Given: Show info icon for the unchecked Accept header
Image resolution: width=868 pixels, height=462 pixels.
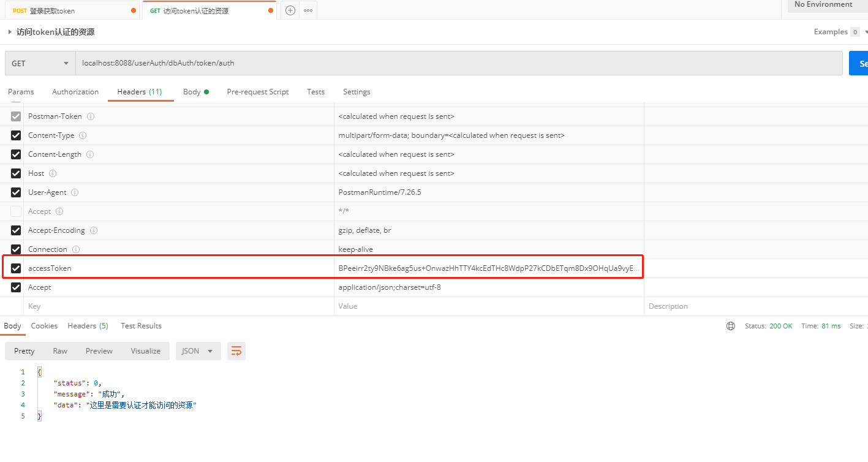Looking at the screenshot, I should 59,211.
